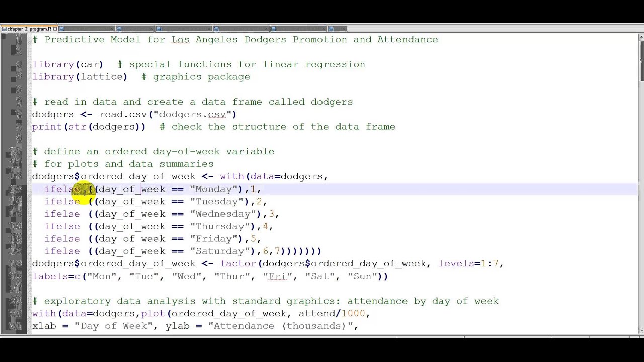This screenshot has width=644, height=362.
Task: Click the 'factor(dodgers$ordered_day_of_week,' code
Action: pos(326,263)
